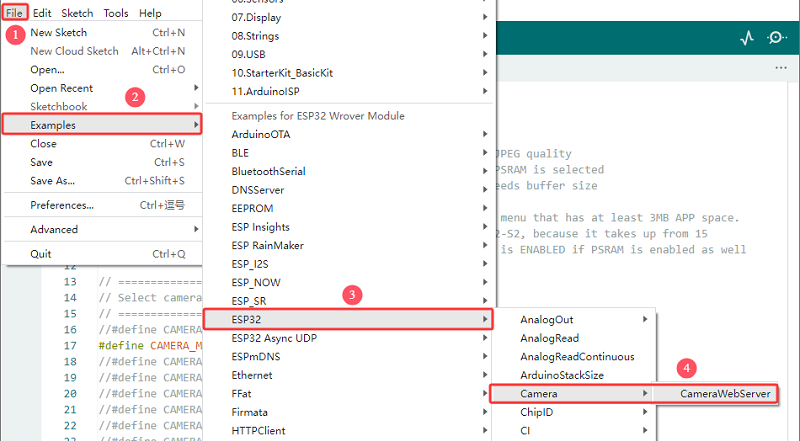Expand the CI examples submenu

[573, 430]
